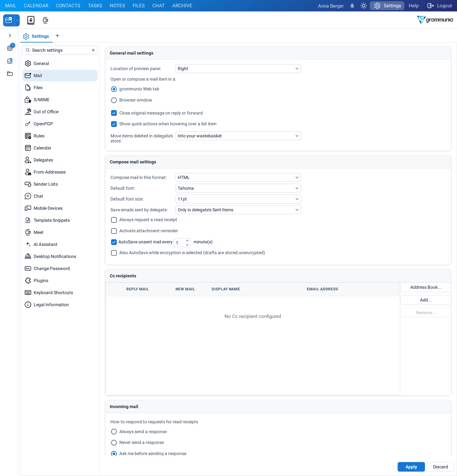457x476 pixels.
Task: Open Compose mail format dropdown showing HTML
Action: pos(238,177)
